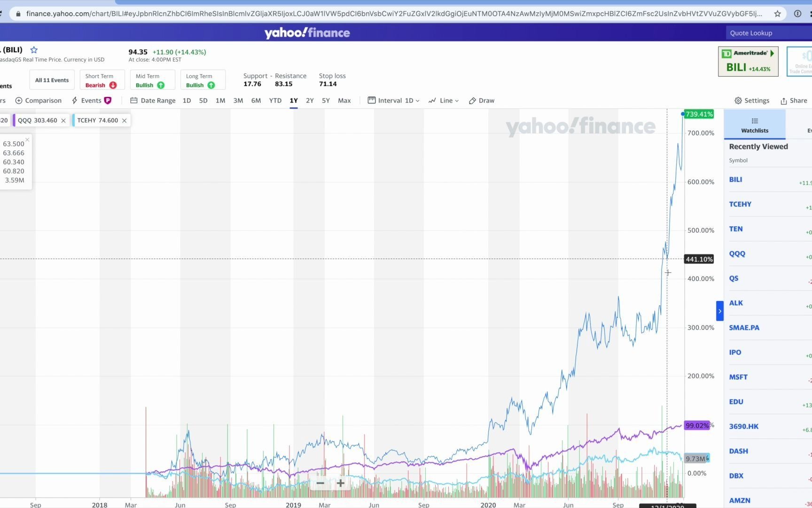View site info via lock icon
The image size is (812, 508).
tap(18, 14)
